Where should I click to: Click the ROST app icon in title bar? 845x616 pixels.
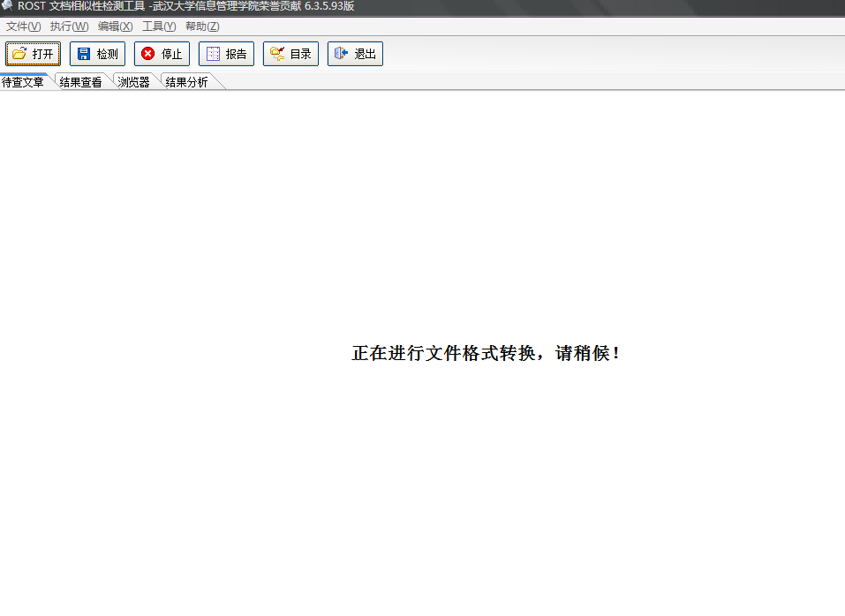coord(7,6)
